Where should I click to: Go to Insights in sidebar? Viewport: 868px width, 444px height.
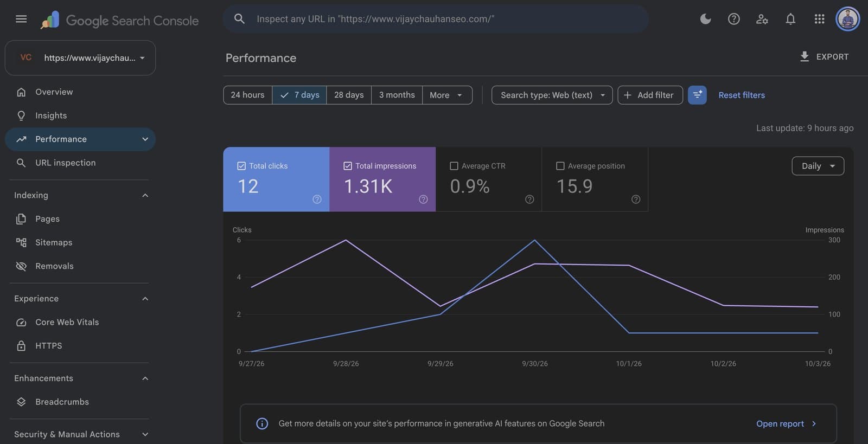(x=80, y=115)
